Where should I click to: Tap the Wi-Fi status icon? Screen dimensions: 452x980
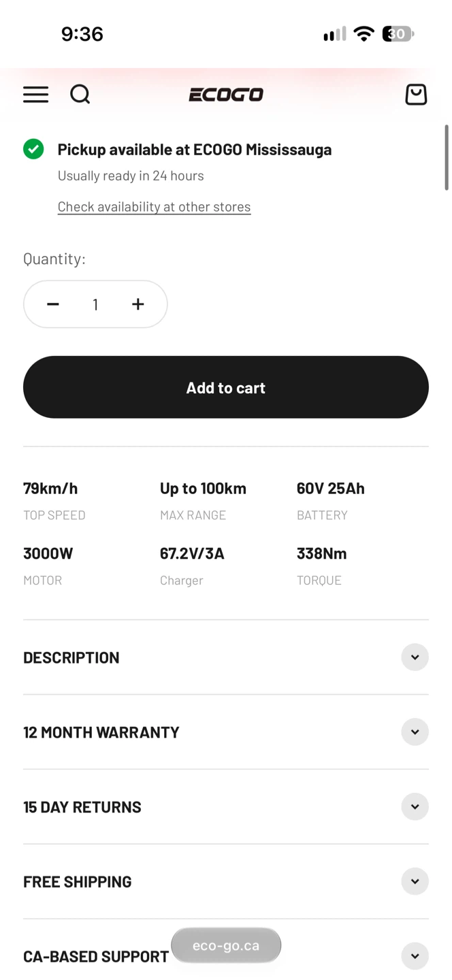pos(364,34)
